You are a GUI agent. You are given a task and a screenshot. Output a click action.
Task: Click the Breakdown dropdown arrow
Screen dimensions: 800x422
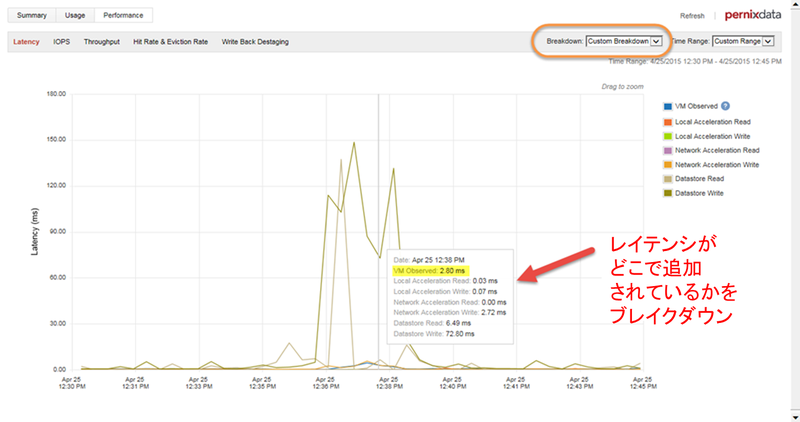pyautogui.click(x=656, y=41)
